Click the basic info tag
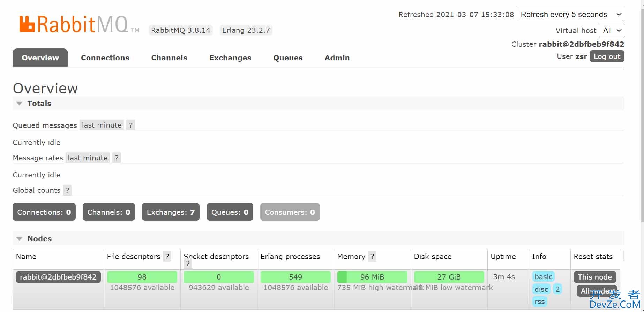 (544, 277)
